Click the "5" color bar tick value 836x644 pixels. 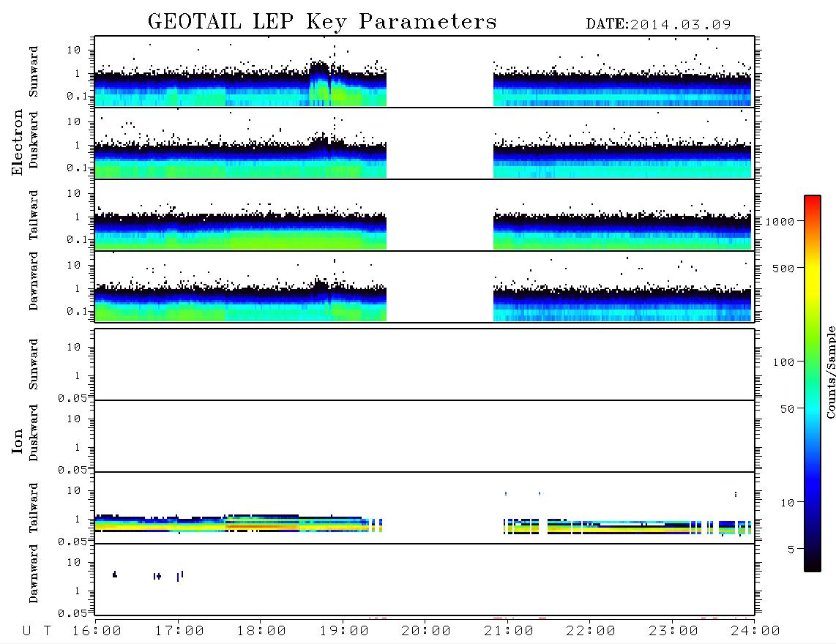coord(791,550)
